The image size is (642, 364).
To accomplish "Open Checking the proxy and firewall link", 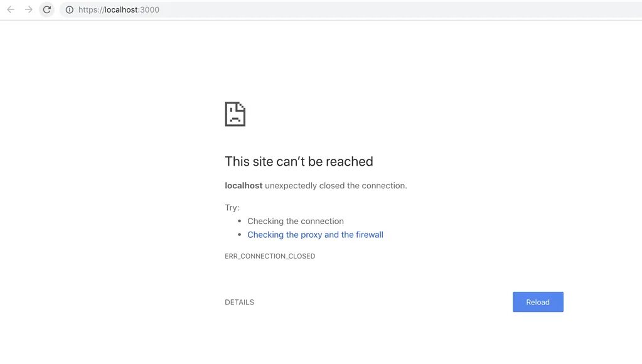I will pos(315,235).
